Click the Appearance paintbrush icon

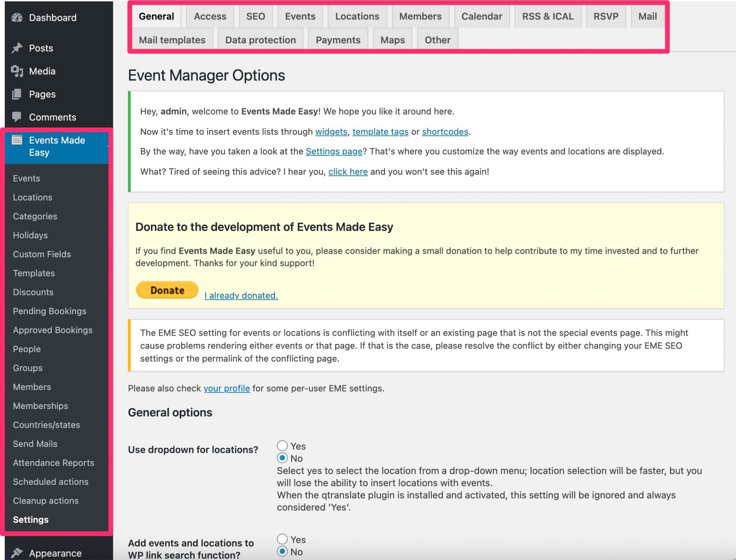(x=17, y=552)
